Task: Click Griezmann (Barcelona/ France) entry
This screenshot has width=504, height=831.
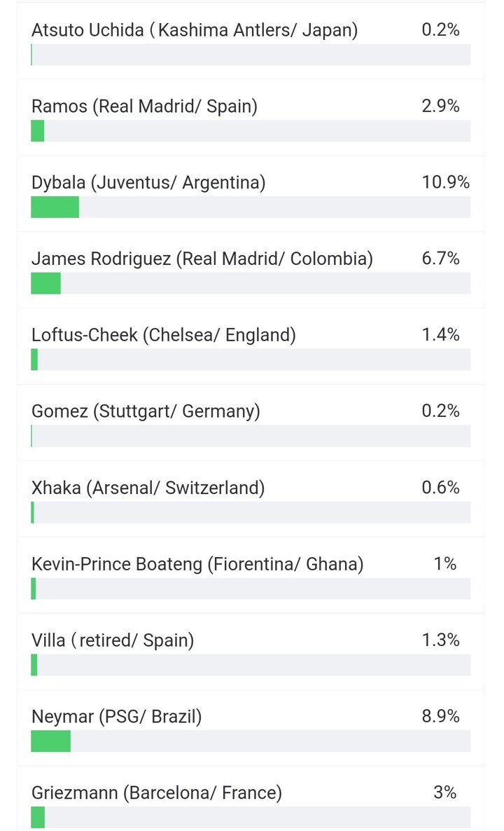Action: coord(157,793)
